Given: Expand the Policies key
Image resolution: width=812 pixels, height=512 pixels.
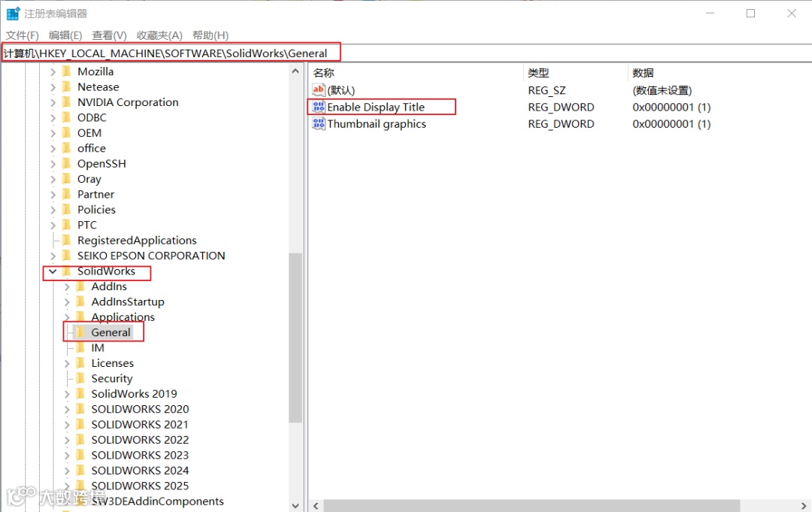Looking at the screenshot, I should 53,210.
